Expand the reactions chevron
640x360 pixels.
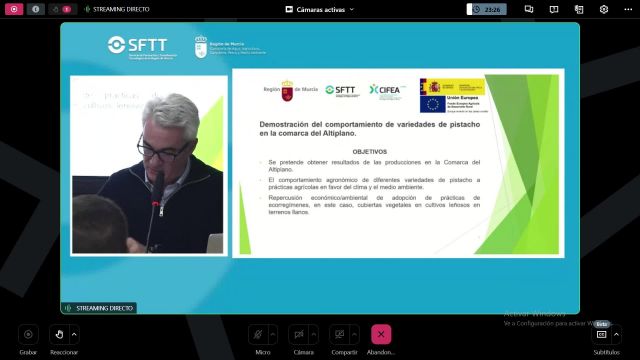tap(74, 335)
